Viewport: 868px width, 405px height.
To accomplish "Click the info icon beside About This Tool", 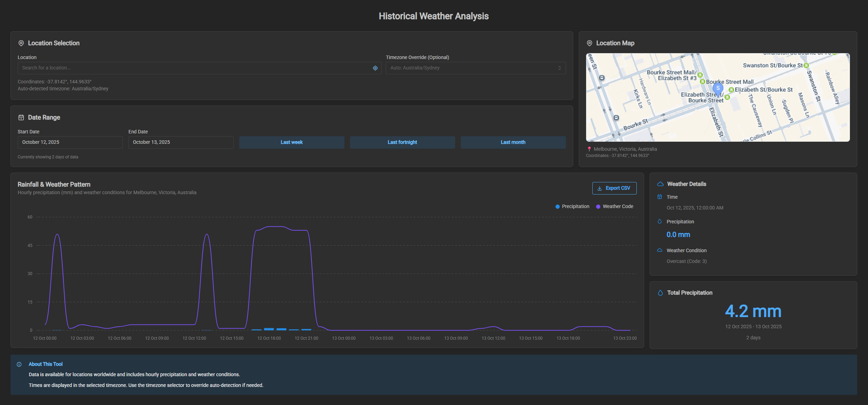I will (x=19, y=364).
